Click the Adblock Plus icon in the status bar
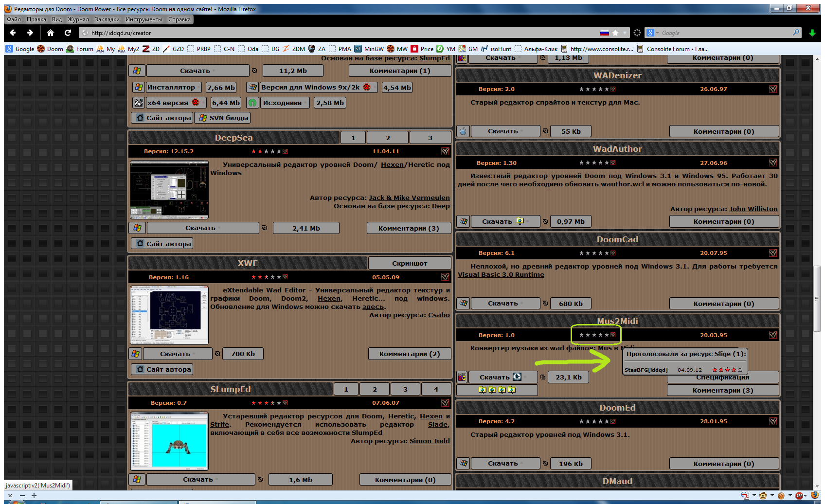825x504 pixels. (x=799, y=496)
